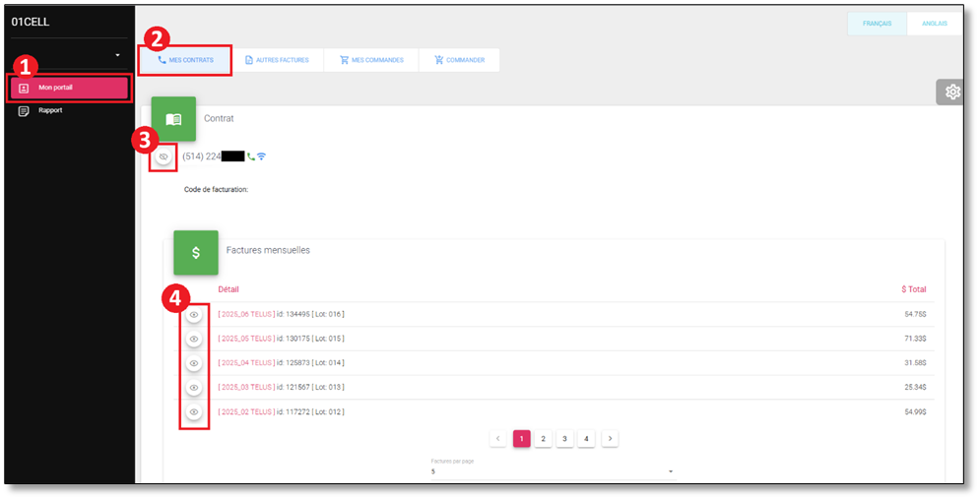980x500 pixels.
Task: Go to the previous invoices page arrow
Action: click(498, 439)
